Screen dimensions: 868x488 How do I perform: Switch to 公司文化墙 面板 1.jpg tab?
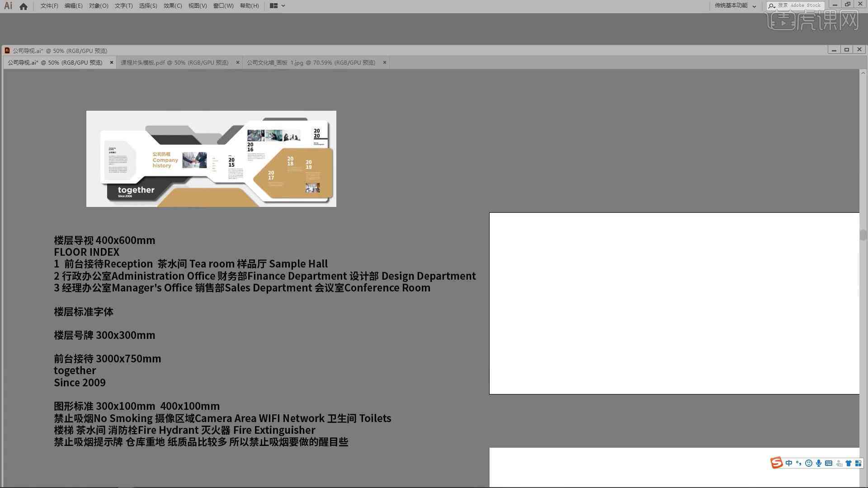tap(311, 62)
